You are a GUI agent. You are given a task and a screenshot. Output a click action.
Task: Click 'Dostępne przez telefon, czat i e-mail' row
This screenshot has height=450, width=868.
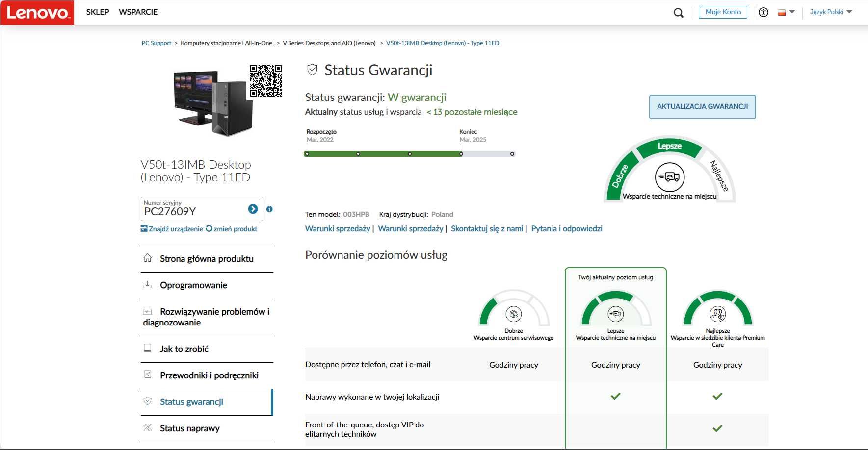[x=537, y=365]
